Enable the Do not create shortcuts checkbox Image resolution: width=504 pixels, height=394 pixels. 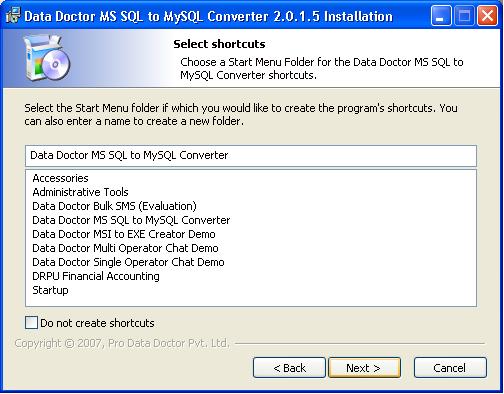click(x=31, y=323)
